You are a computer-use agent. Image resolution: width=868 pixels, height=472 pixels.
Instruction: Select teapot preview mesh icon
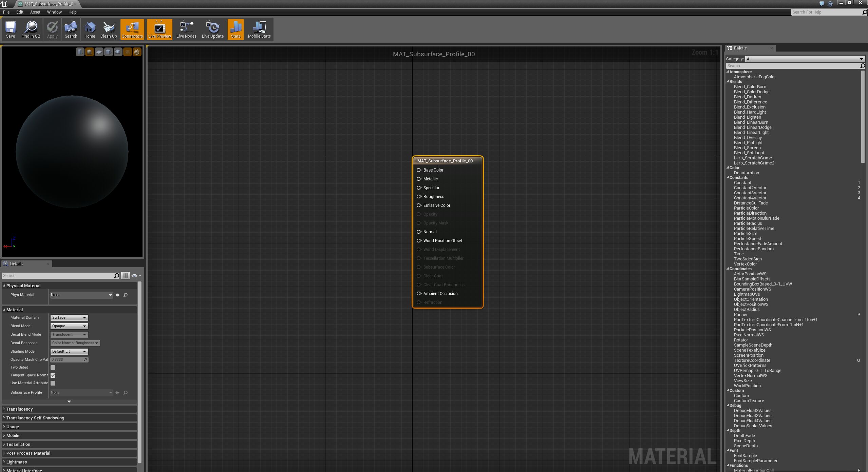[x=118, y=52]
